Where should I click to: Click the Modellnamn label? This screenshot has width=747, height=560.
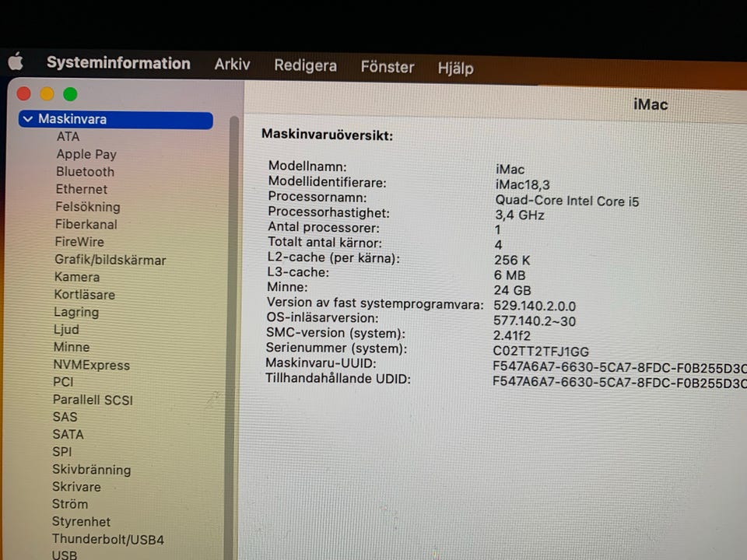[307, 166]
